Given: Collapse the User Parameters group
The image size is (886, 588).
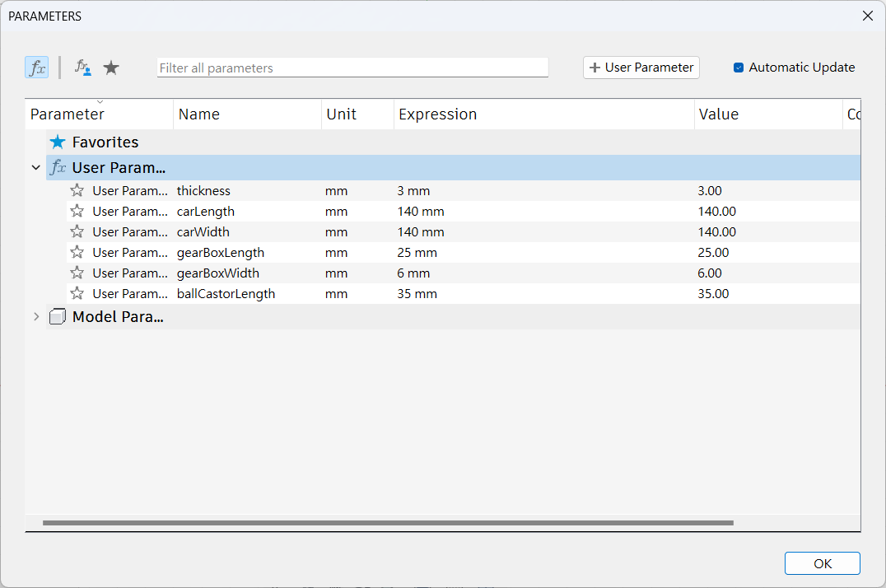Looking at the screenshot, I should 35,168.
